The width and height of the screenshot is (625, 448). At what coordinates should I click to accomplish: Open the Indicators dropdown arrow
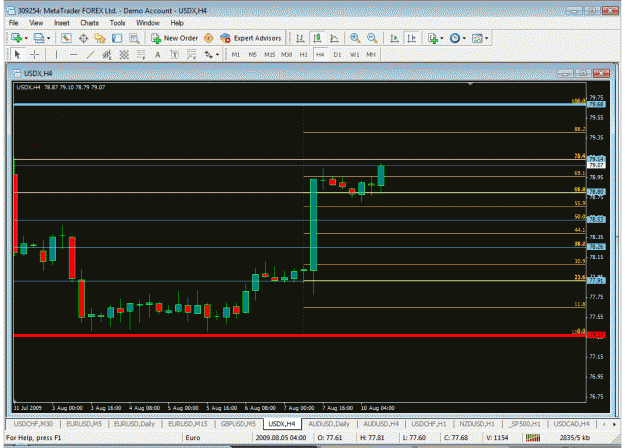coord(442,39)
